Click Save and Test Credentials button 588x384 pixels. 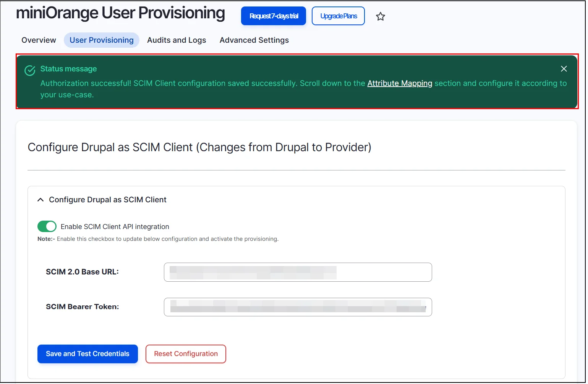[x=87, y=354]
